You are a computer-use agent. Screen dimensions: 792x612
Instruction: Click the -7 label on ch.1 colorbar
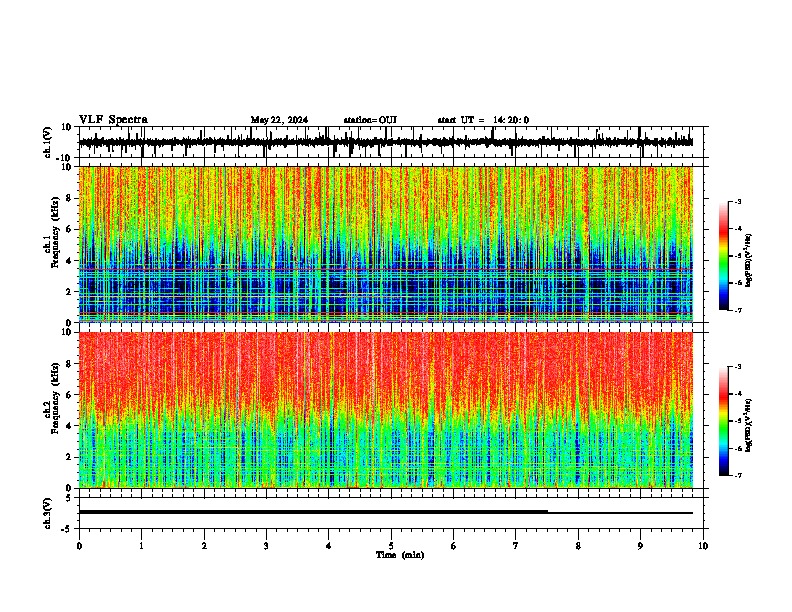(738, 310)
